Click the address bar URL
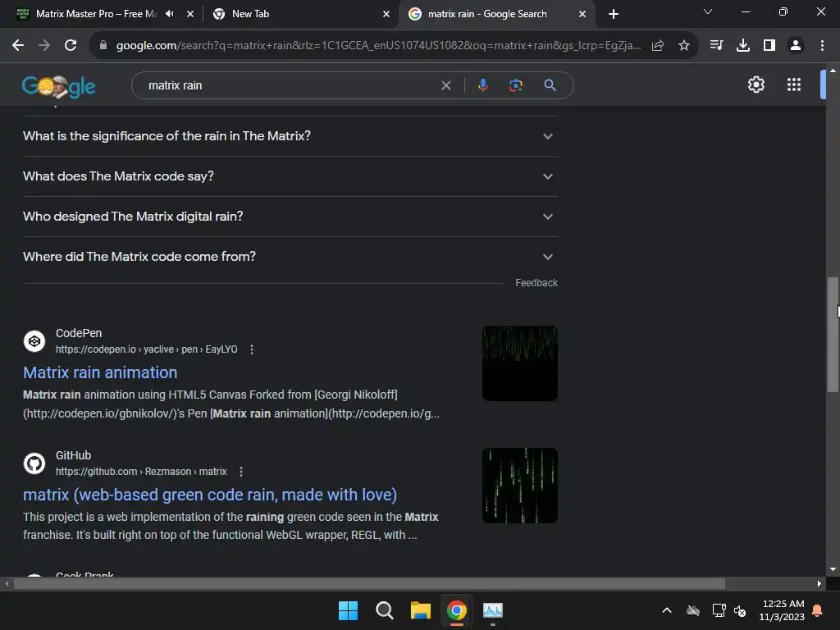Viewport: 840px width, 630px height. 378,46
